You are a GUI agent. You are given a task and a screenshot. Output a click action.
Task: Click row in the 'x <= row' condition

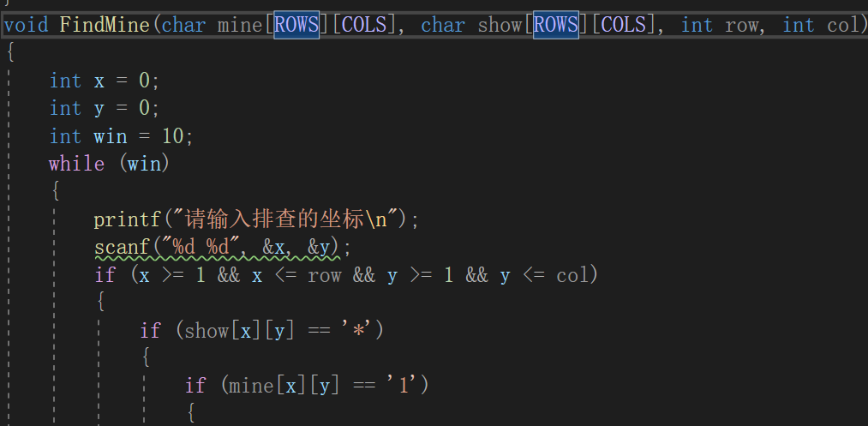coord(325,275)
